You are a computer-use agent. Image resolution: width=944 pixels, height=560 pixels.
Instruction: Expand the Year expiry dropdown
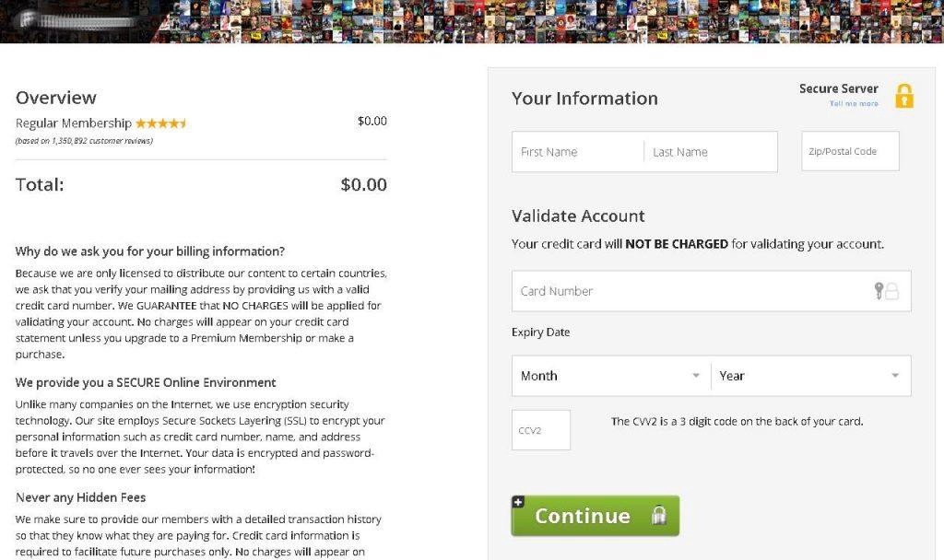[810, 376]
